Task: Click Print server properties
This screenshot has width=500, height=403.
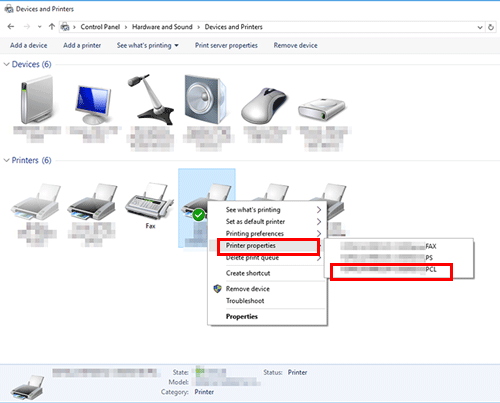Action: pyautogui.click(x=226, y=45)
